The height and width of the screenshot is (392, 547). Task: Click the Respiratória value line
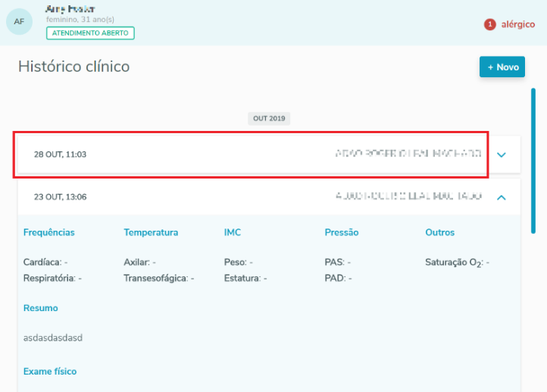[52, 278]
